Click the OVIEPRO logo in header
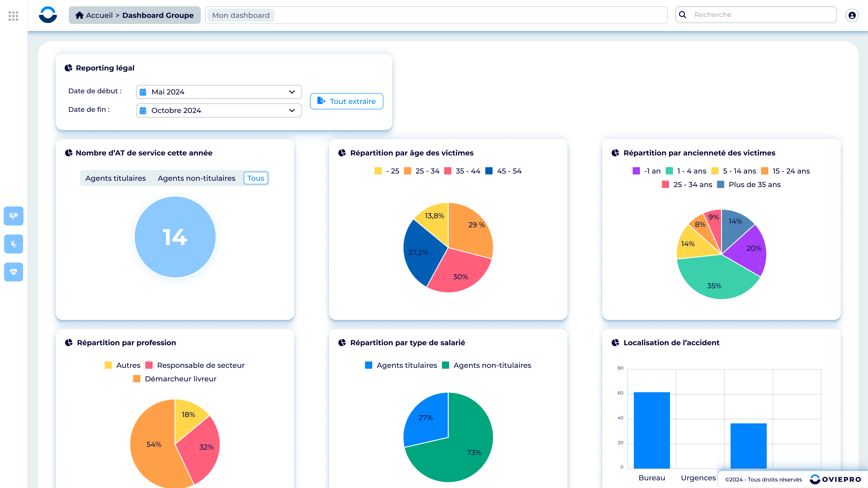The image size is (868, 488). click(x=48, y=15)
